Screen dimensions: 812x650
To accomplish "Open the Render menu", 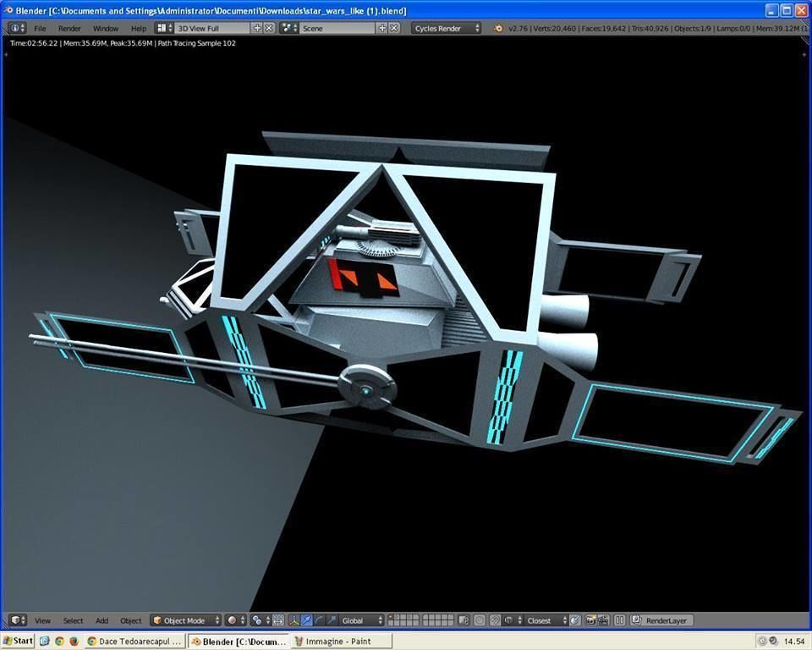I will [69, 29].
